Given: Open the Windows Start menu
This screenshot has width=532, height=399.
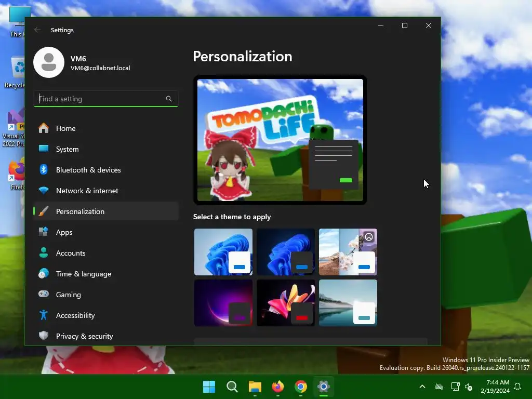Looking at the screenshot, I should point(209,387).
